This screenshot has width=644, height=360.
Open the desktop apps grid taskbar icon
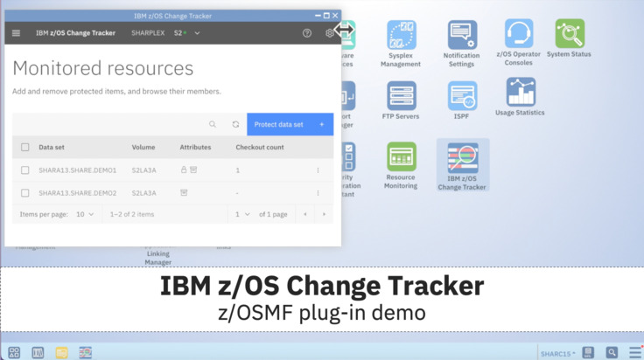(x=14, y=352)
